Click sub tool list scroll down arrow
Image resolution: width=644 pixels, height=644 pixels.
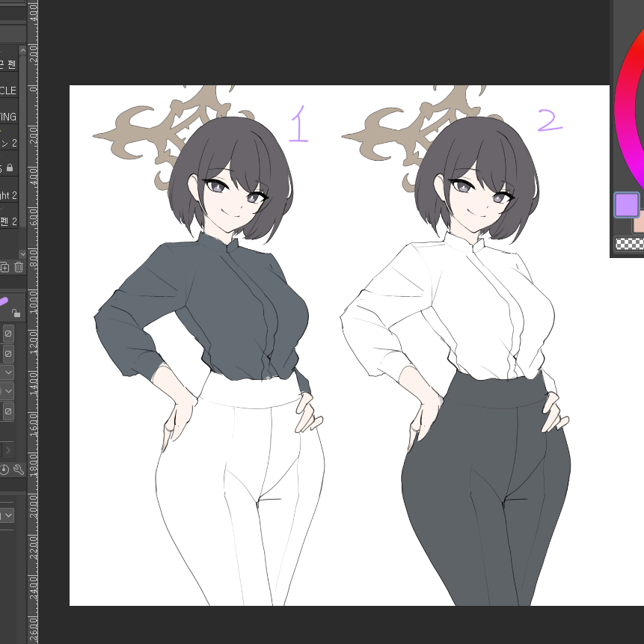[22, 254]
